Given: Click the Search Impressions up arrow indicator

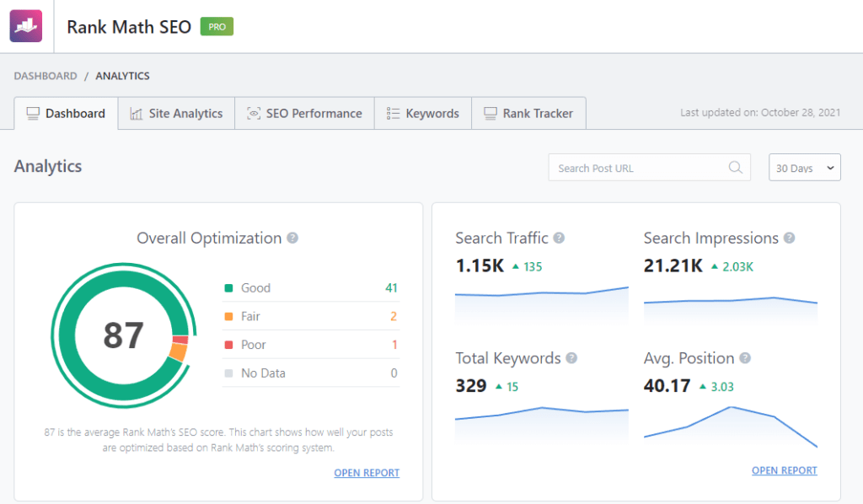Looking at the screenshot, I should point(715,266).
